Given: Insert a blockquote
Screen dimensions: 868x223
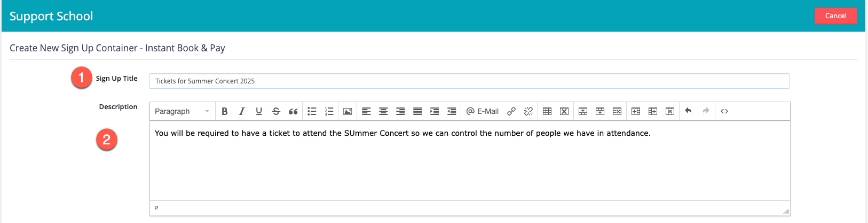Looking at the screenshot, I should (x=293, y=111).
